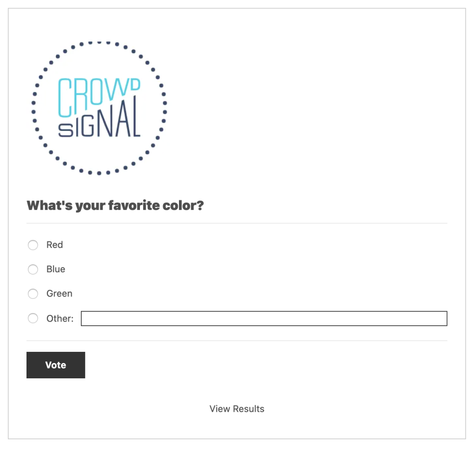Select the Other radio button
Screen dimensions: 476x450
[x=33, y=319]
